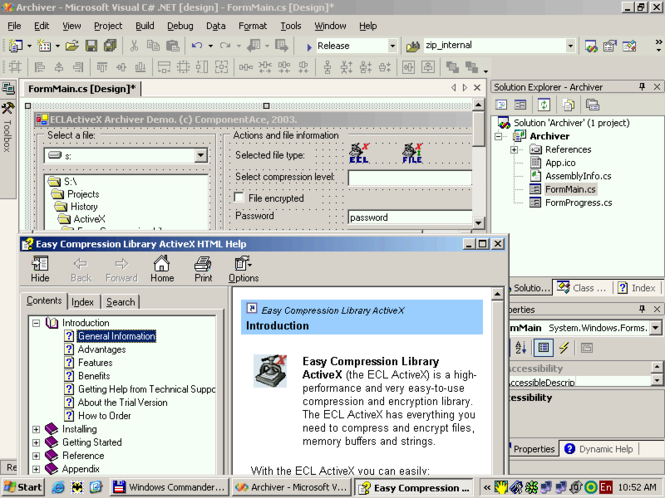Expand References node in Solution Explorer
The height and width of the screenshot is (498, 665).
[514, 149]
